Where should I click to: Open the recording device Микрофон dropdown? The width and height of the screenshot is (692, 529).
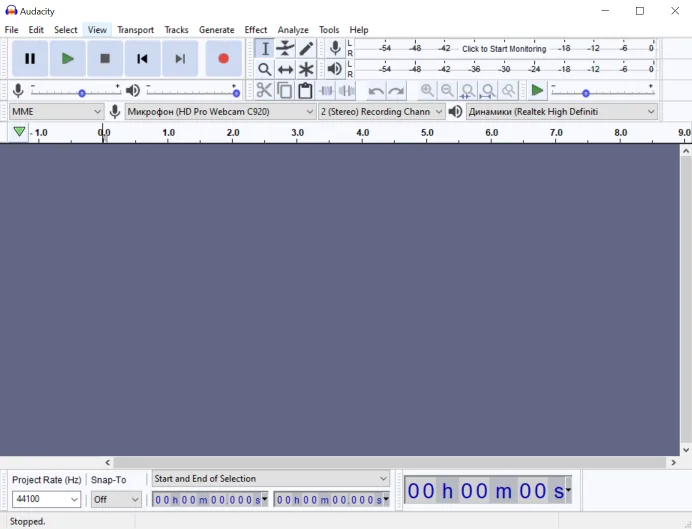click(x=220, y=112)
